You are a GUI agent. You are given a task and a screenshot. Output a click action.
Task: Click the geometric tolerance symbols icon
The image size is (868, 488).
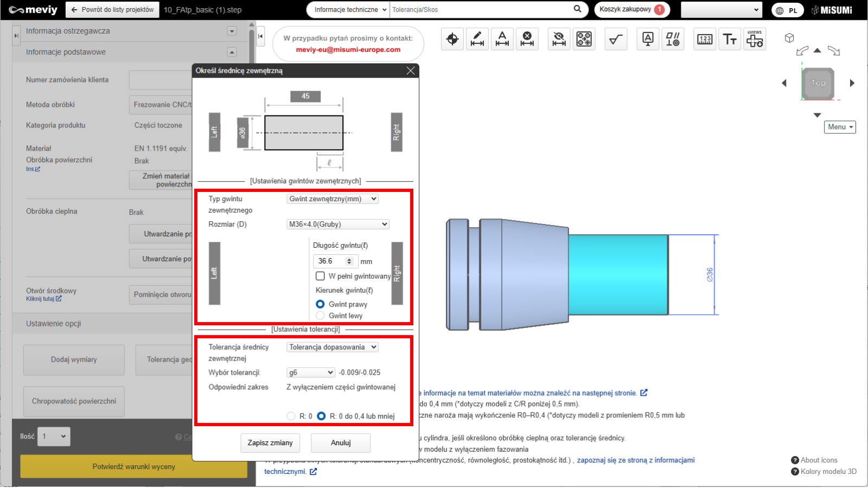click(x=673, y=39)
